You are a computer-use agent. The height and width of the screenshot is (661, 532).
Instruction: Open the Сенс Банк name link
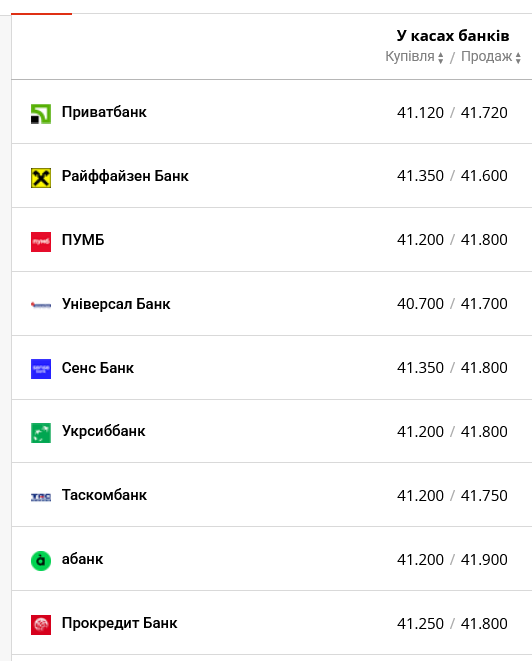point(98,368)
